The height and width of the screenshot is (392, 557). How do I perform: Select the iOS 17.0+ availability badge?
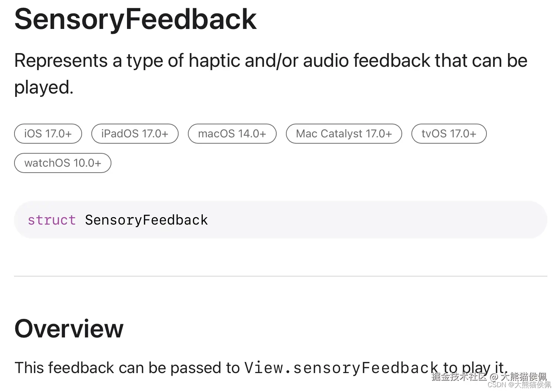[48, 134]
